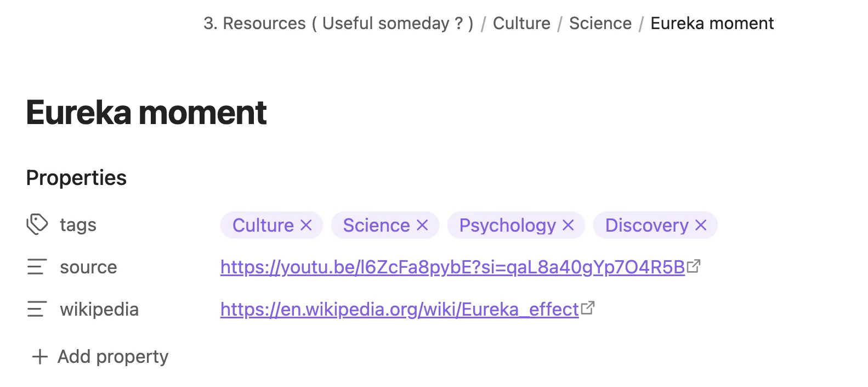Go to Resources (Useful someday?) breadcrumb
The height and width of the screenshot is (387, 868).
point(338,23)
